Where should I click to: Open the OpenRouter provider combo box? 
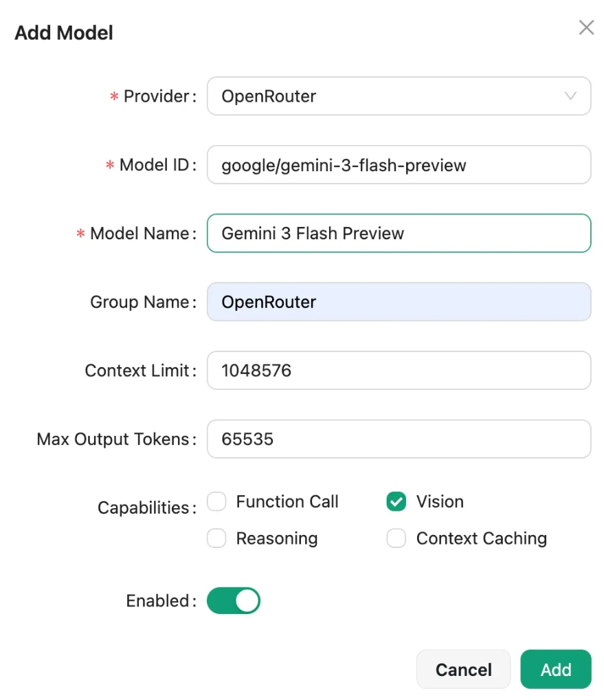[385, 96]
